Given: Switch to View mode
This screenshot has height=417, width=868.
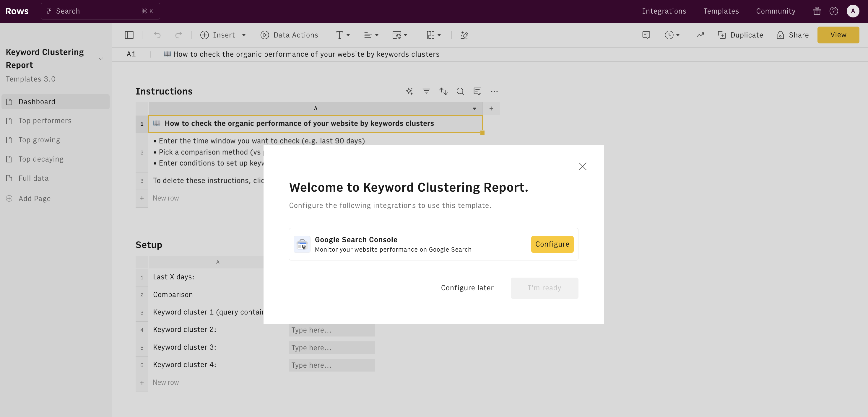Looking at the screenshot, I should tap(838, 35).
